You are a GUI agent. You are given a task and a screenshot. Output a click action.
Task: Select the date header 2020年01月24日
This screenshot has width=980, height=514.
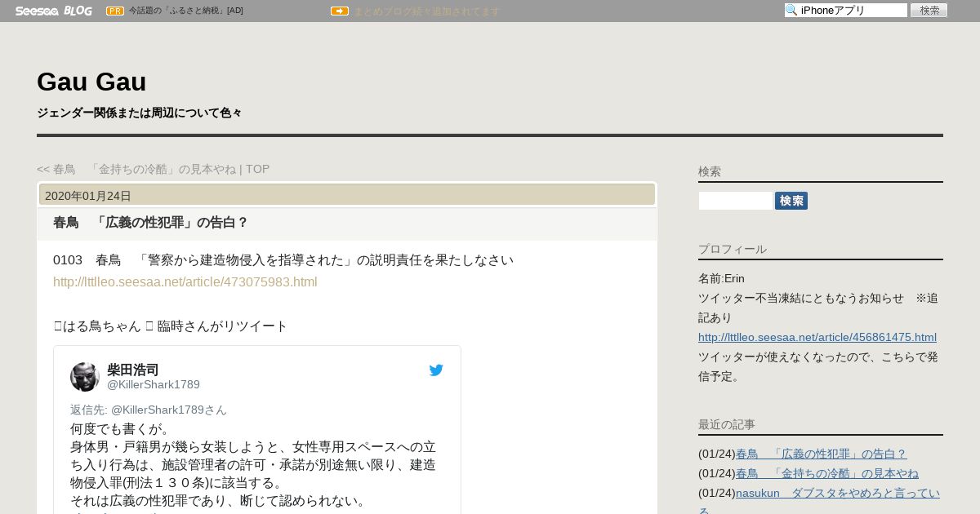88,196
